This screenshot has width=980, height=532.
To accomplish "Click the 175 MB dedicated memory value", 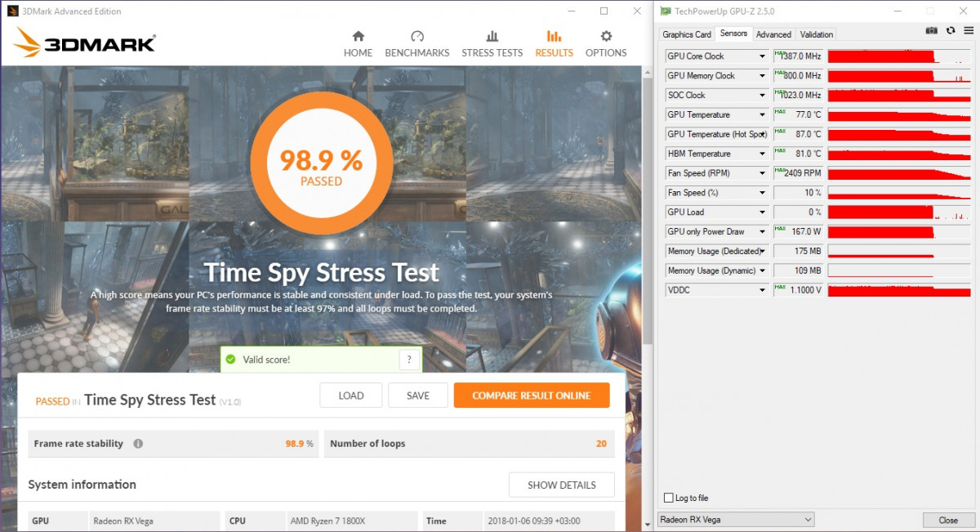I will pos(798,251).
